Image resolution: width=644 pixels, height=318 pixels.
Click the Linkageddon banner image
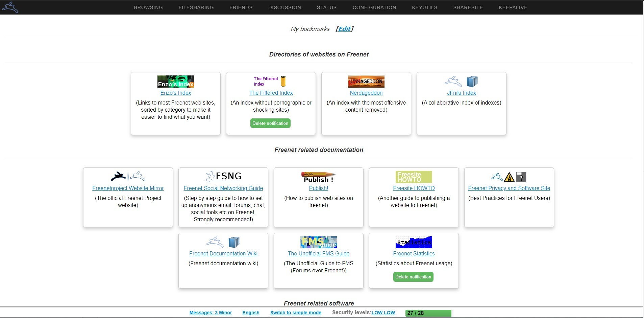(x=366, y=82)
